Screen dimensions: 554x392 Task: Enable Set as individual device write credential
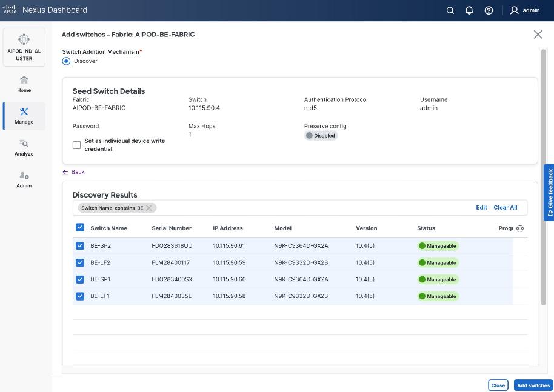click(77, 145)
